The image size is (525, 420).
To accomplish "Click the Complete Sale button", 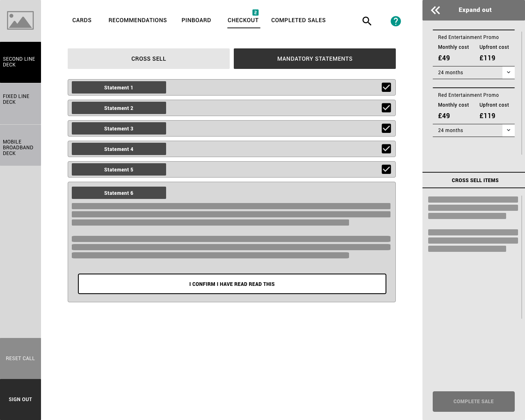I will 474,402.
